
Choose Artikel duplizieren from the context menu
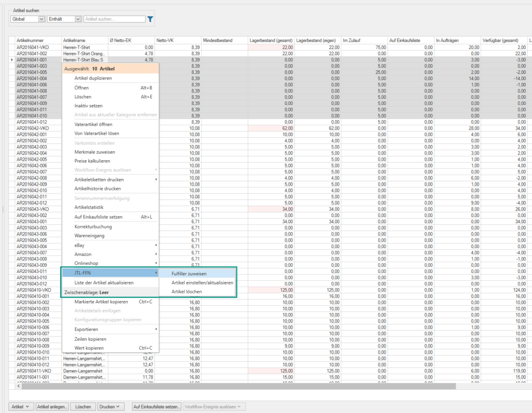point(93,79)
